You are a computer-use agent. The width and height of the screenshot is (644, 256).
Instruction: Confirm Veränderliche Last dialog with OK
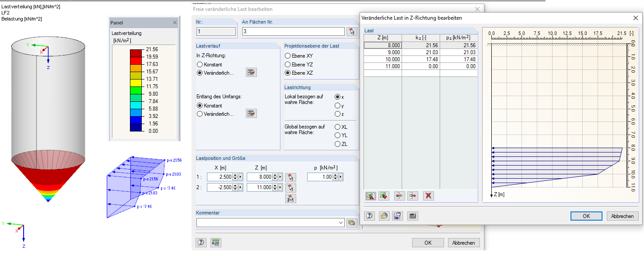pos(586,216)
